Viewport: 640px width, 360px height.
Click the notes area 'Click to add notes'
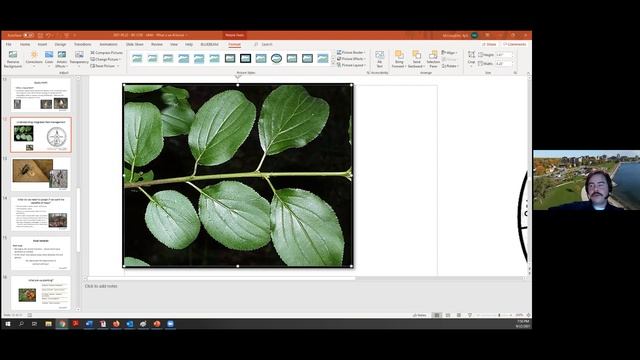[101, 286]
